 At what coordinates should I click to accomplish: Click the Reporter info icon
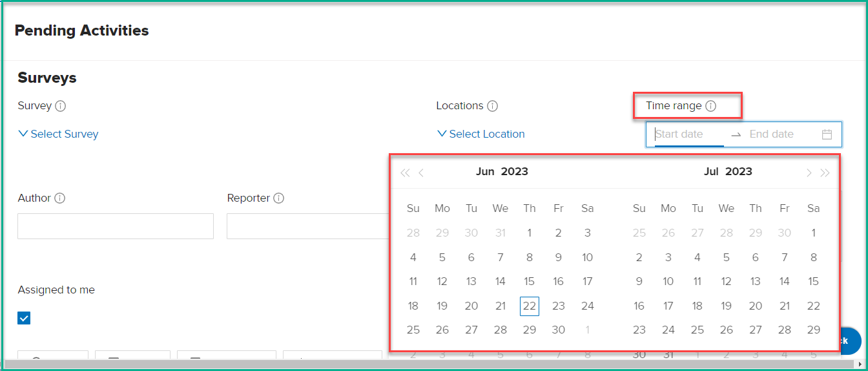[279, 198]
